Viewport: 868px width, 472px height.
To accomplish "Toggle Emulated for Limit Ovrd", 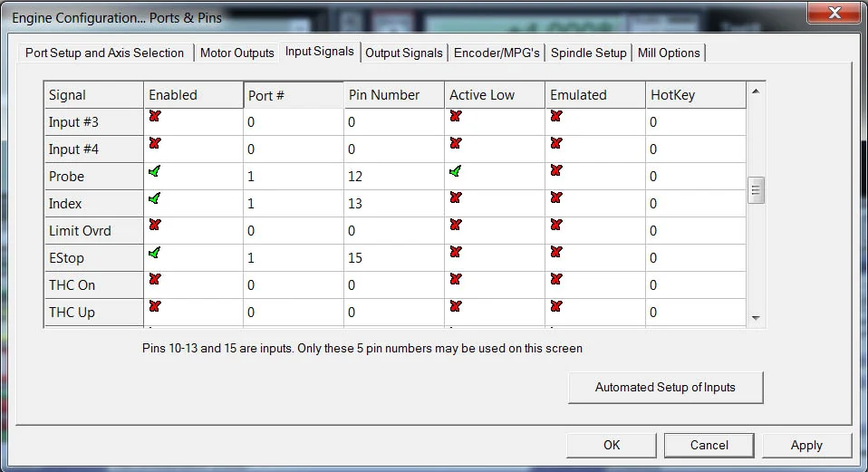I will [556, 224].
